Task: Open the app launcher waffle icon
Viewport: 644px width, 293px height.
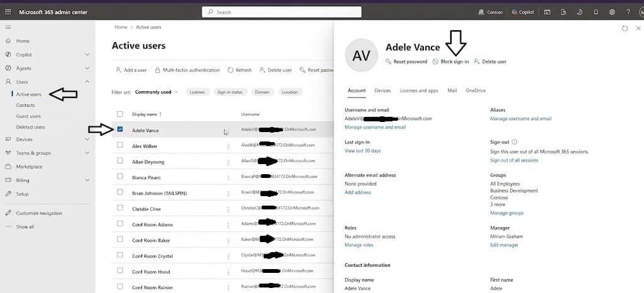Action: (8, 12)
